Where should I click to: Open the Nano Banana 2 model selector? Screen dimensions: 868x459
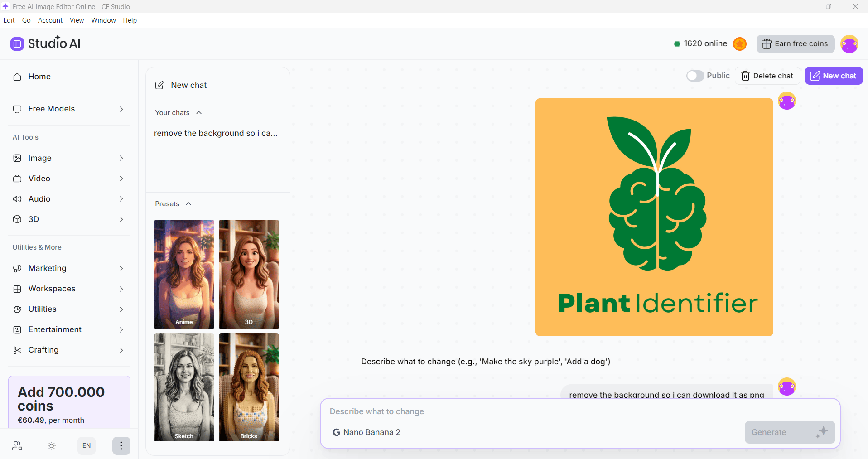(366, 432)
